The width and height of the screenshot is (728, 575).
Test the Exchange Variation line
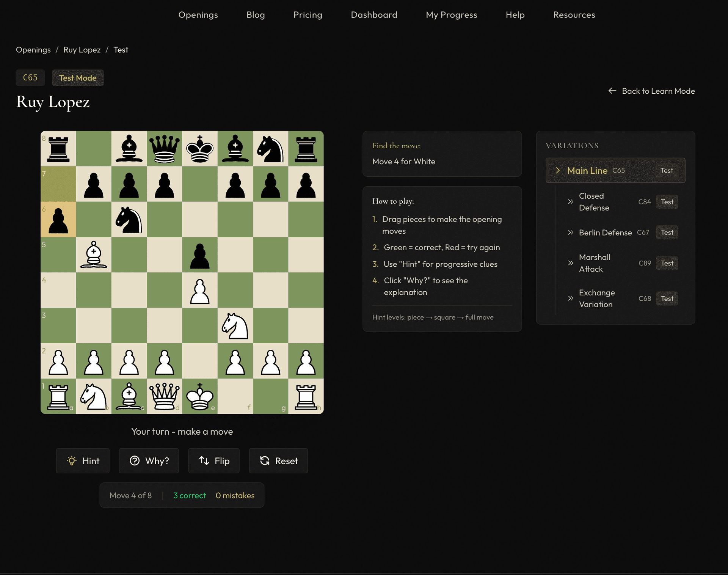click(x=667, y=298)
